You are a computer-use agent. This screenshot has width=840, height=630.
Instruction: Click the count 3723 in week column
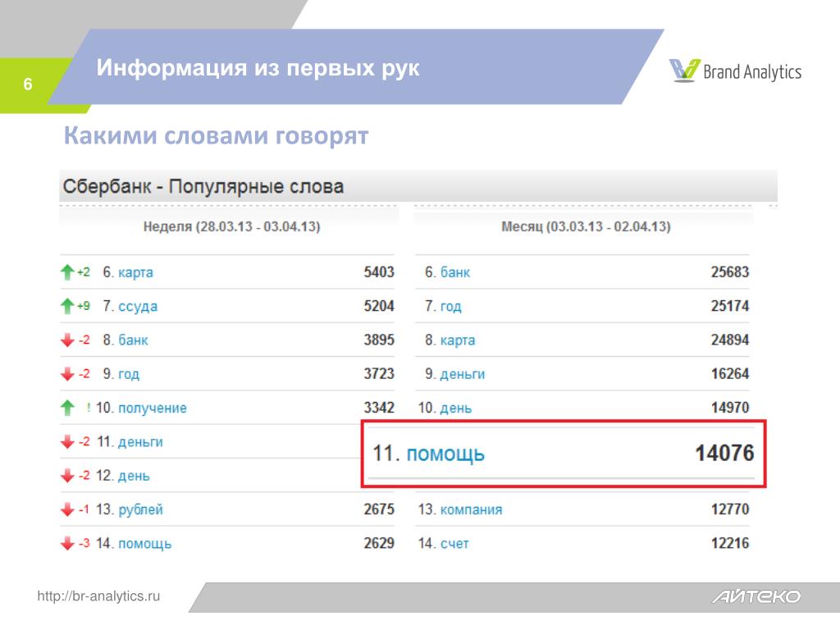tap(379, 373)
